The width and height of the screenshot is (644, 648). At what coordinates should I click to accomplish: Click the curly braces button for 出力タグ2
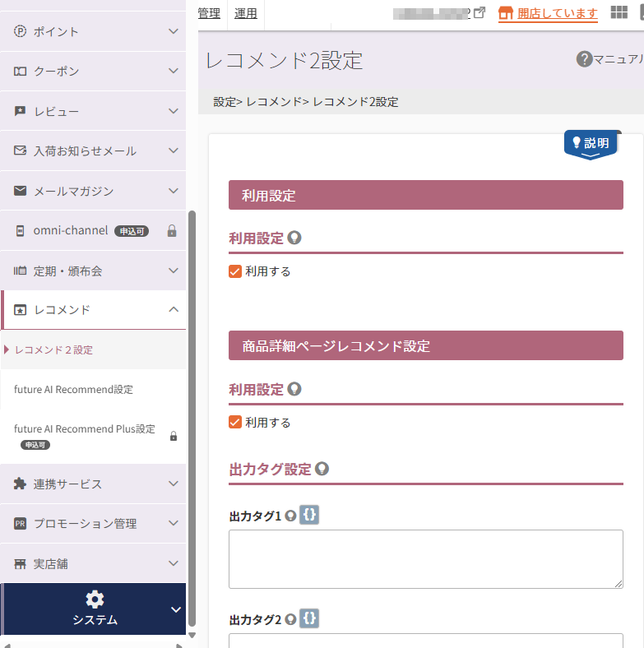pos(309,618)
